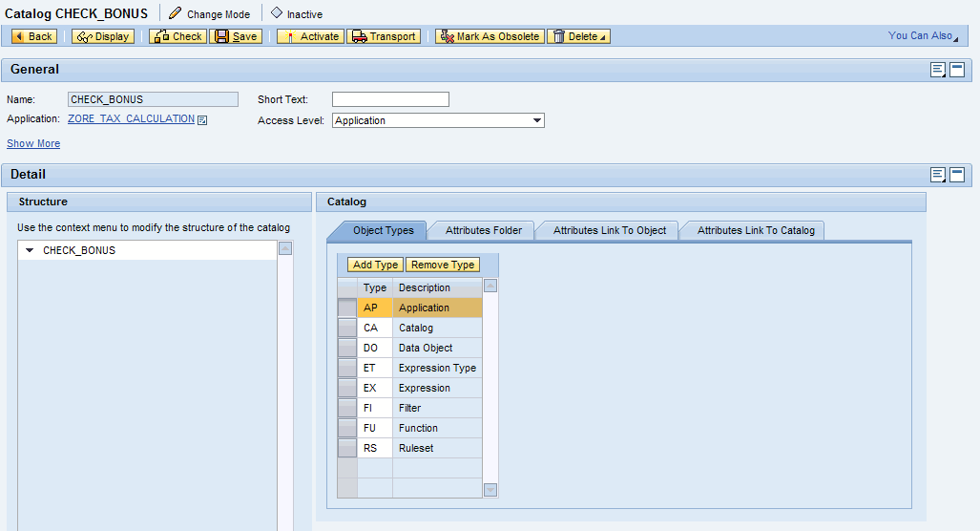
Task: Click the Show More link
Action: (33, 143)
